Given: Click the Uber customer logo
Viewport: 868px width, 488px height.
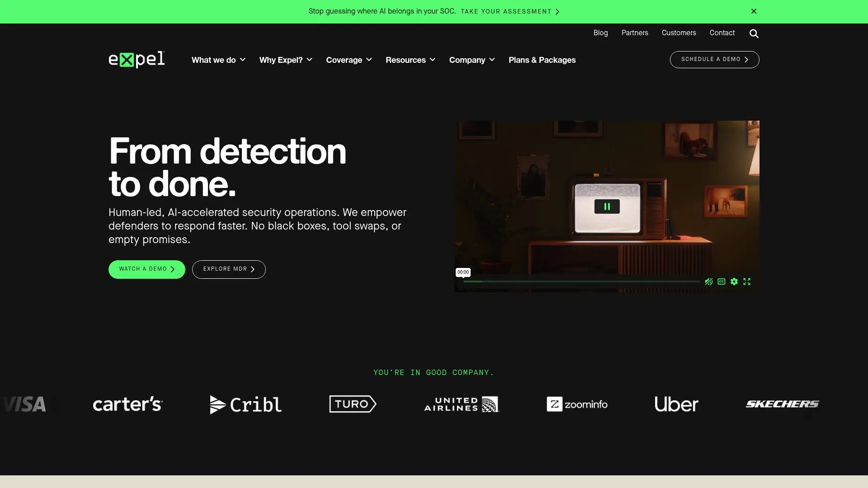Looking at the screenshot, I should pyautogui.click(x=676, y=404).
